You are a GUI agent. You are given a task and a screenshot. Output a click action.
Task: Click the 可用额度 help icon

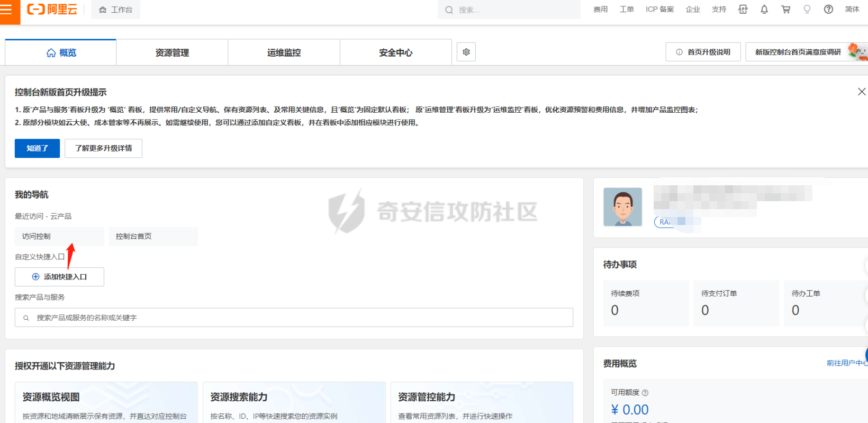coord(645,393)
